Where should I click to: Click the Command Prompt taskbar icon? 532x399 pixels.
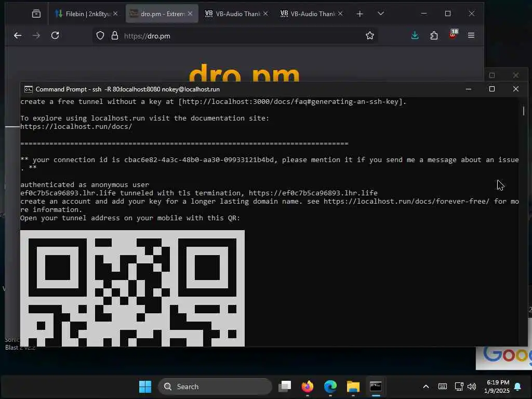(376, 387)
